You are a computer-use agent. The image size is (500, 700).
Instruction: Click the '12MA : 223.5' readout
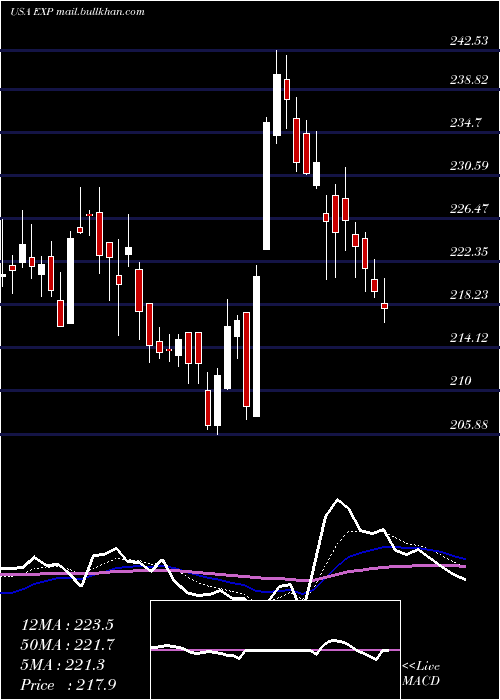tap(67, 625)
